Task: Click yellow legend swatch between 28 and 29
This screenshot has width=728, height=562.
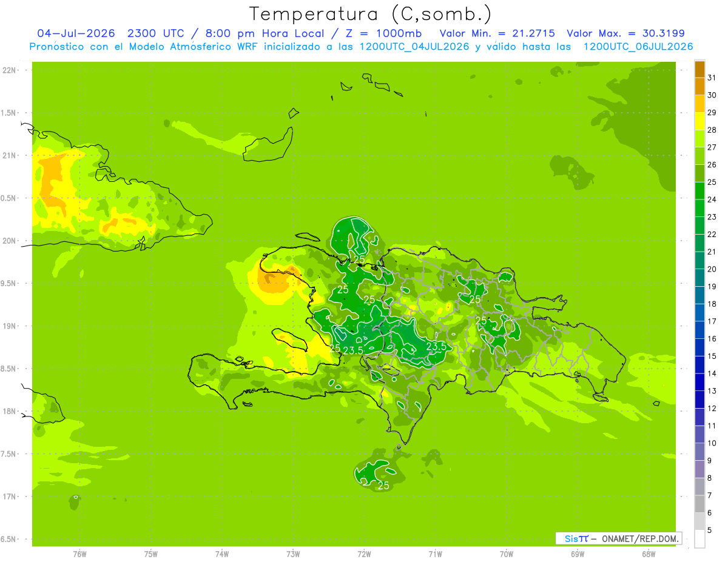Action: (699, 121)
